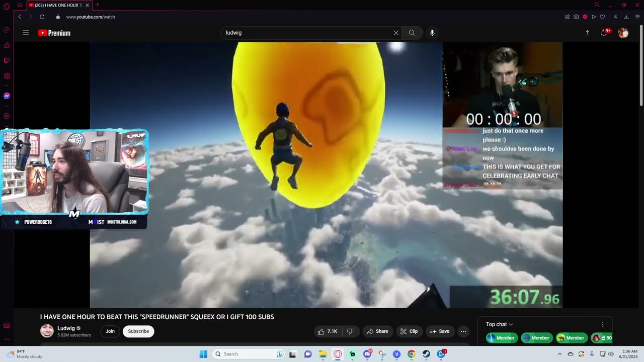This screenshot has width=644, height=362.
Task: Open Ludwig's channel avatar
Action: pos(47,331)
